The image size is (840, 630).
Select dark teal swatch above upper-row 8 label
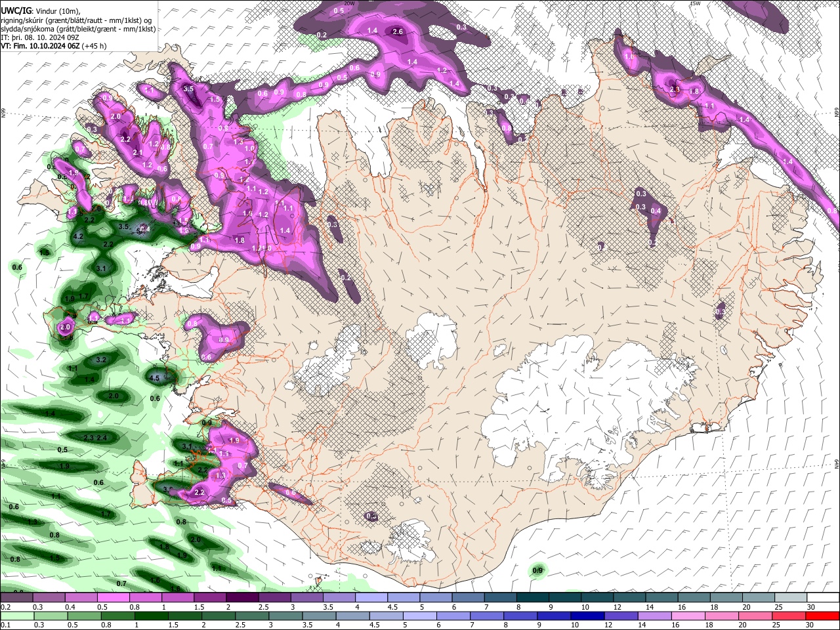click(532, 598)
